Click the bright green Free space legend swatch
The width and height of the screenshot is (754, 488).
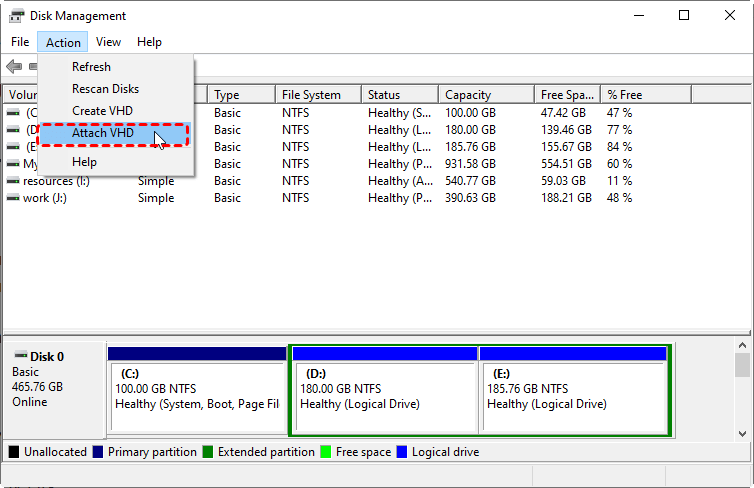(326, 452)
